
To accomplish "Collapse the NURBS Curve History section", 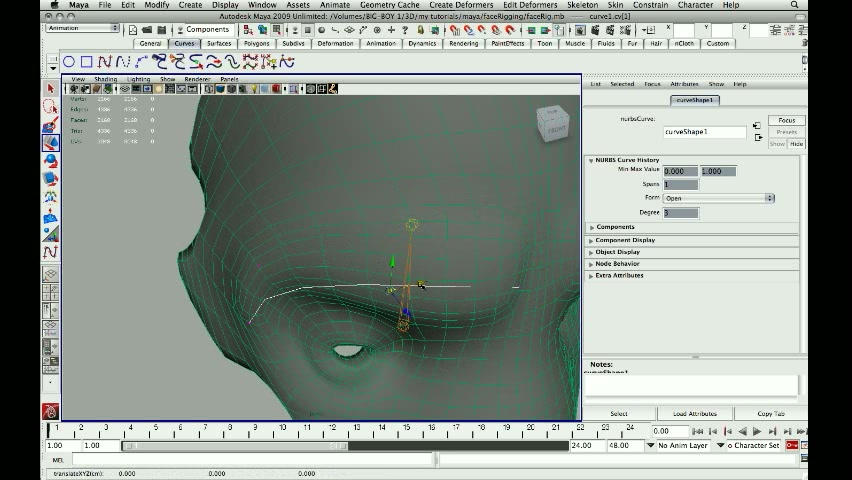I will click(x=591, y=160).
